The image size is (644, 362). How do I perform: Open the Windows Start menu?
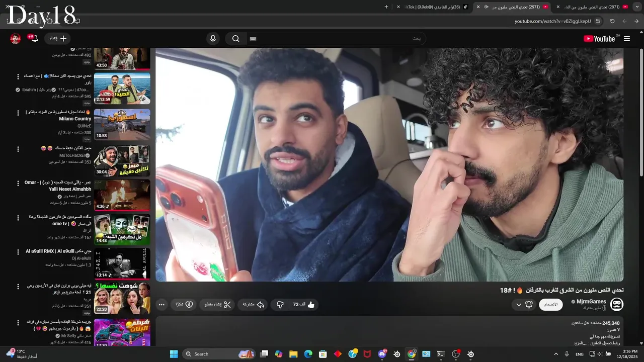tap(174, 354)
